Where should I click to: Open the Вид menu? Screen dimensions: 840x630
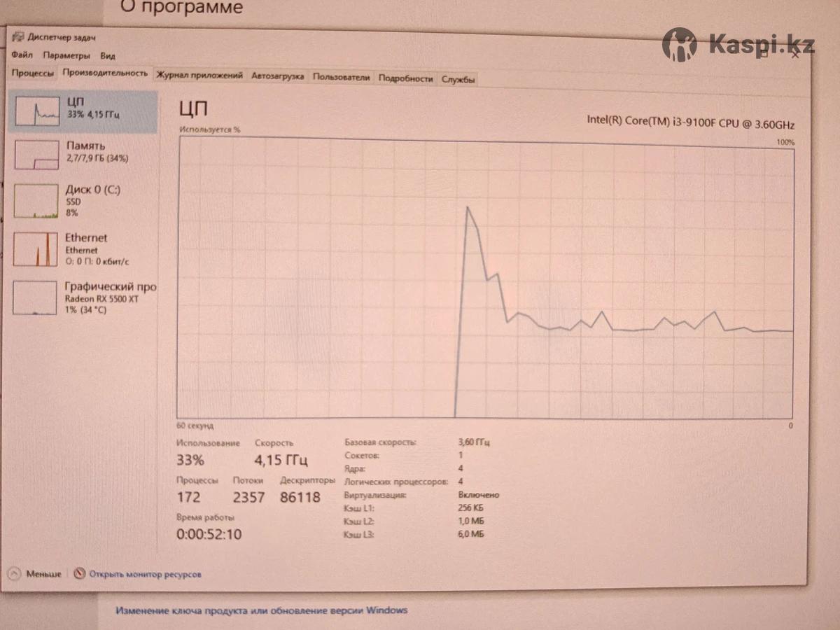click(x=108, y=55)
